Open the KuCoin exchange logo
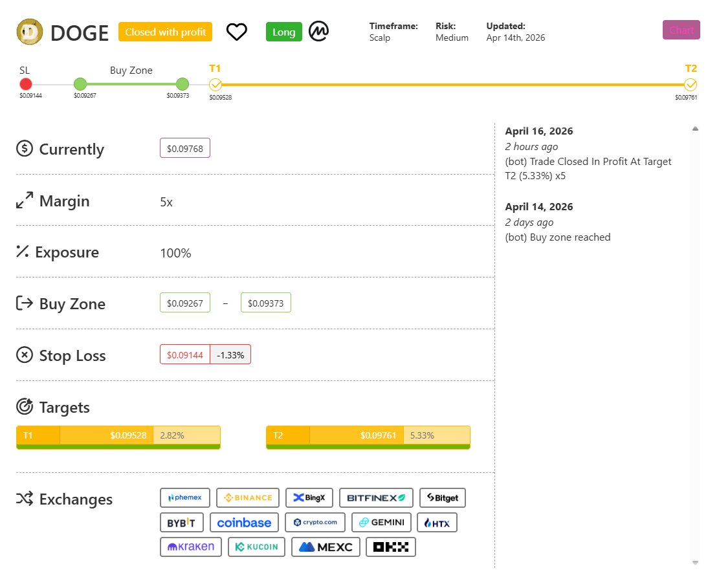Image resolution: width=719 pixels, height=588 pixels. 256,547
